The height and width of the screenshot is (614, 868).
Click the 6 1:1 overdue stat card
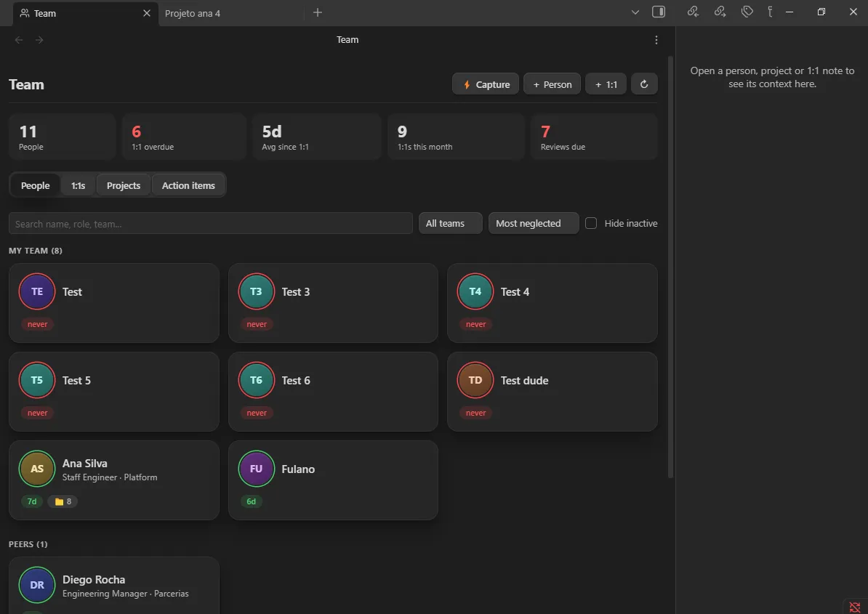coord(184,137)
